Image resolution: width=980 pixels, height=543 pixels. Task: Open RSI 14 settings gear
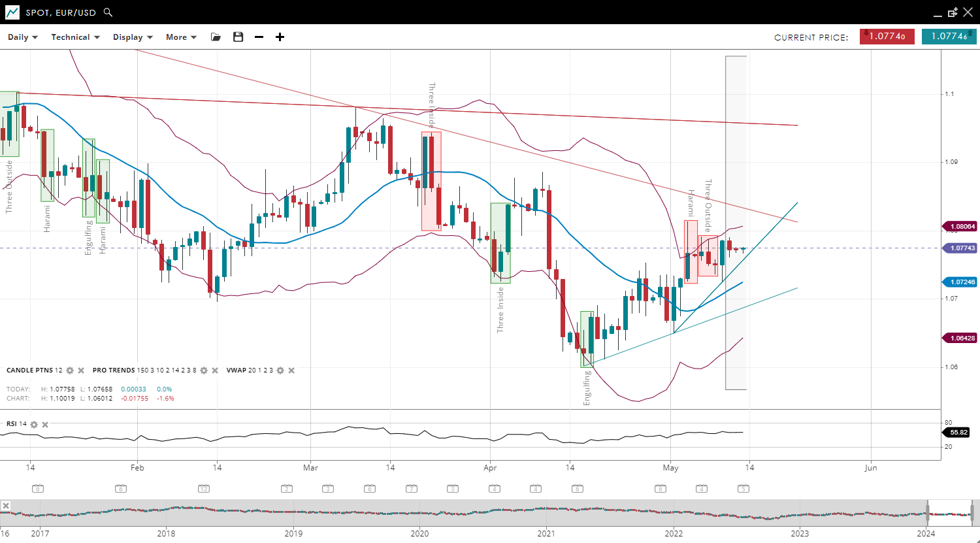pyautogui.click(x=34, y=425)
